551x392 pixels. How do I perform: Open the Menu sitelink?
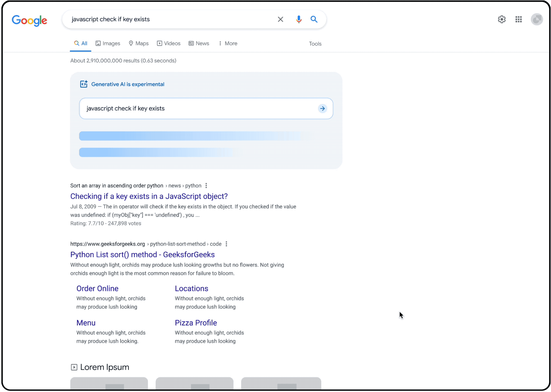(86, 323)
